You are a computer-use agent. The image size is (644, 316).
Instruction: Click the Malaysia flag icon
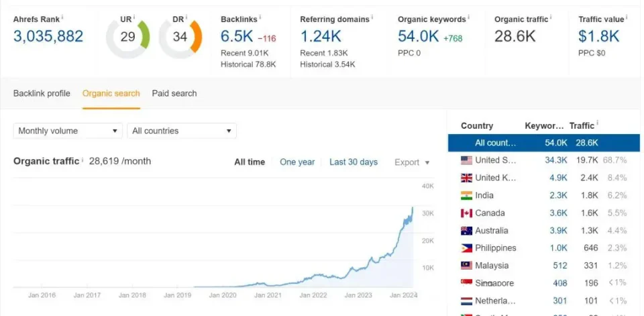(x=467, y=266)
